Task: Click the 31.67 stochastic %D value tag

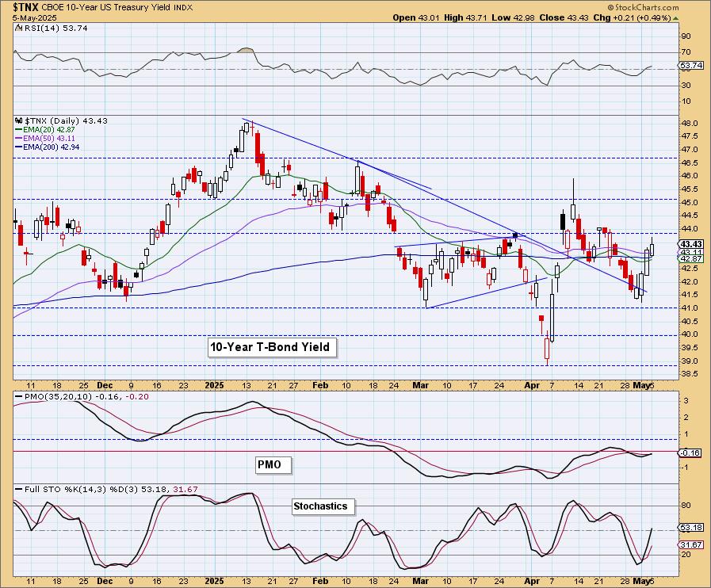Action: pos(691,545)
